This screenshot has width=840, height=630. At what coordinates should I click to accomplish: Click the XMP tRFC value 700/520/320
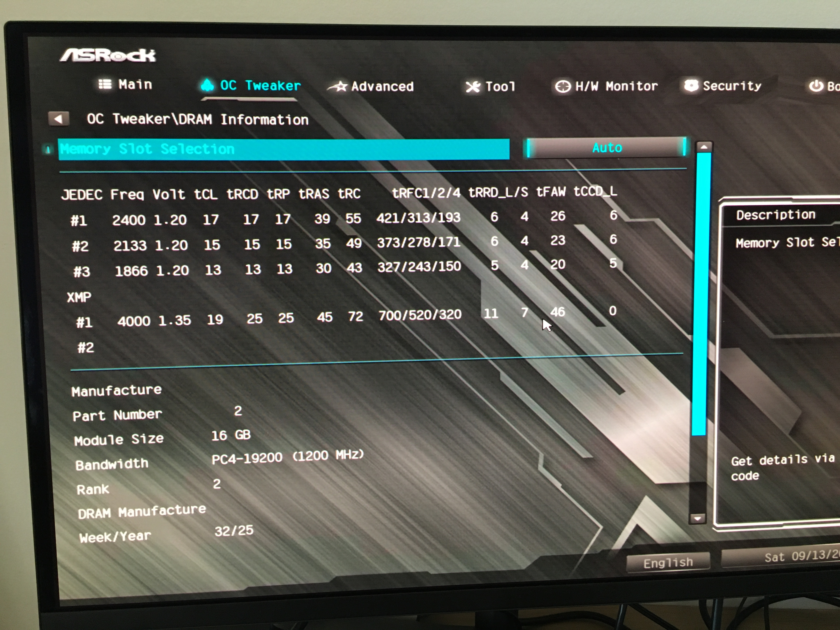point(420,315)
